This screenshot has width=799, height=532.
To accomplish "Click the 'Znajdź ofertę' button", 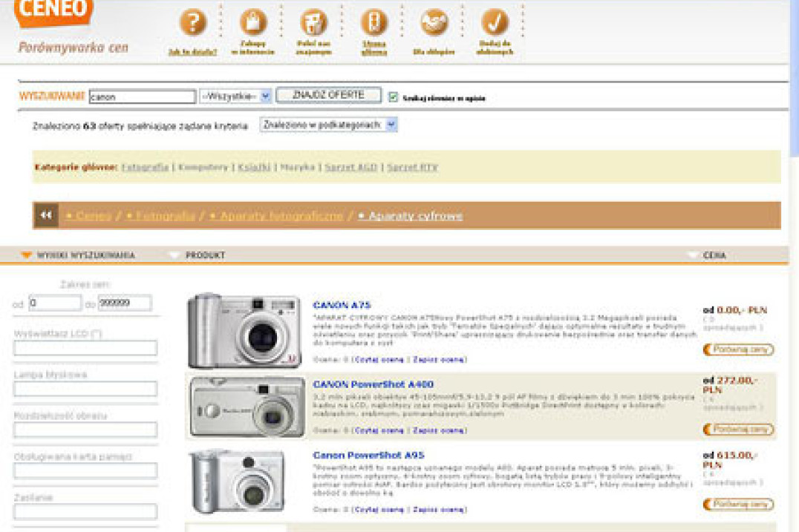I will [x=329, y=95].
